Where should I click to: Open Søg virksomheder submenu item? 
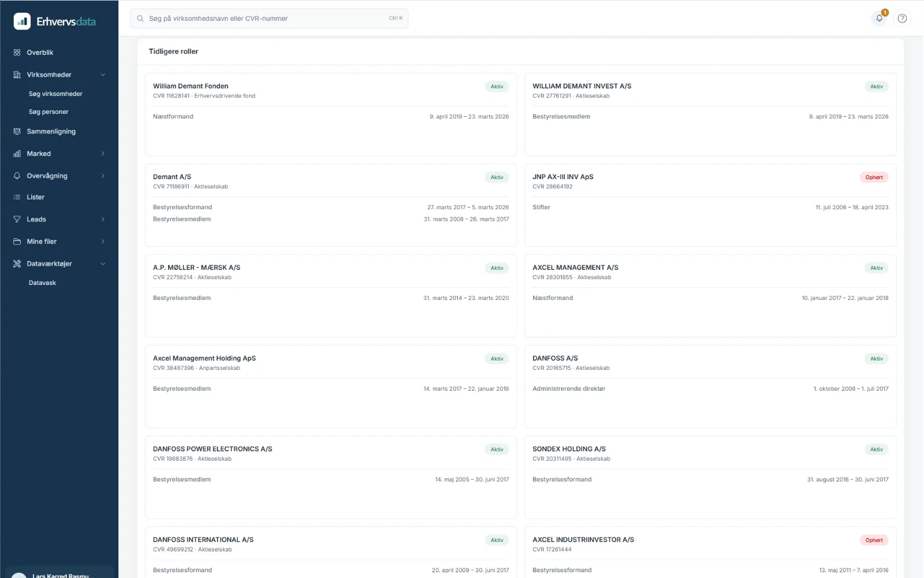55,94
